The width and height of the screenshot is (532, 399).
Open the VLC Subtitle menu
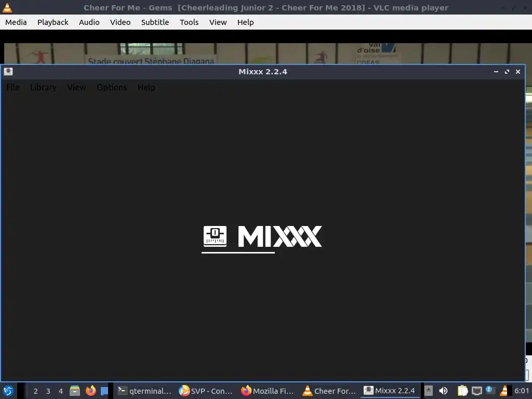coord(155,22)
